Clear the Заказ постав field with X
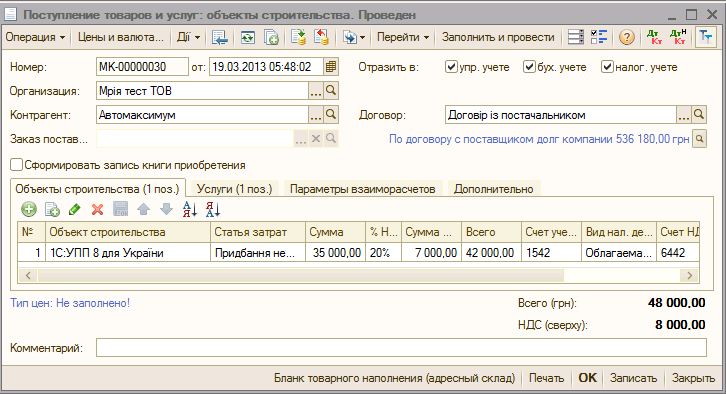The image size is (726, 394). [x=316, y=139]
